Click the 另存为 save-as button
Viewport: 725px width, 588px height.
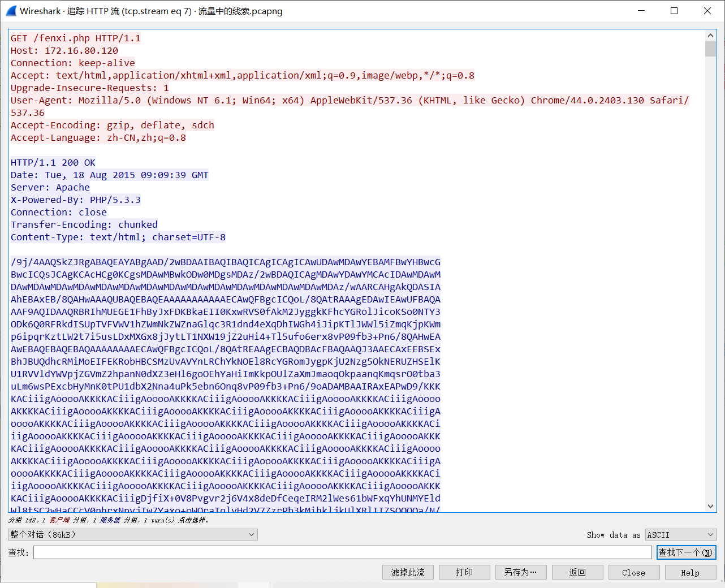521,572
